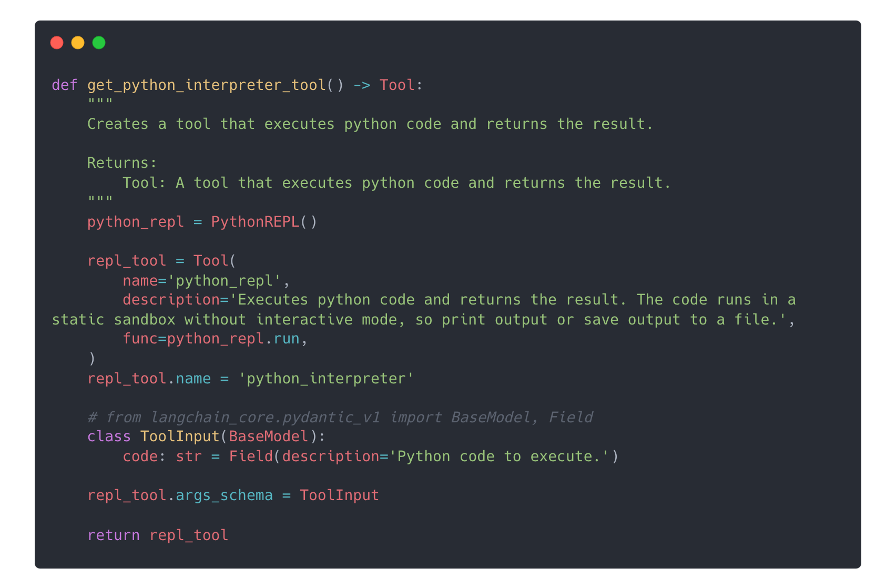Click the Field call on the code line
896x588 pixels.
(251, 457)
